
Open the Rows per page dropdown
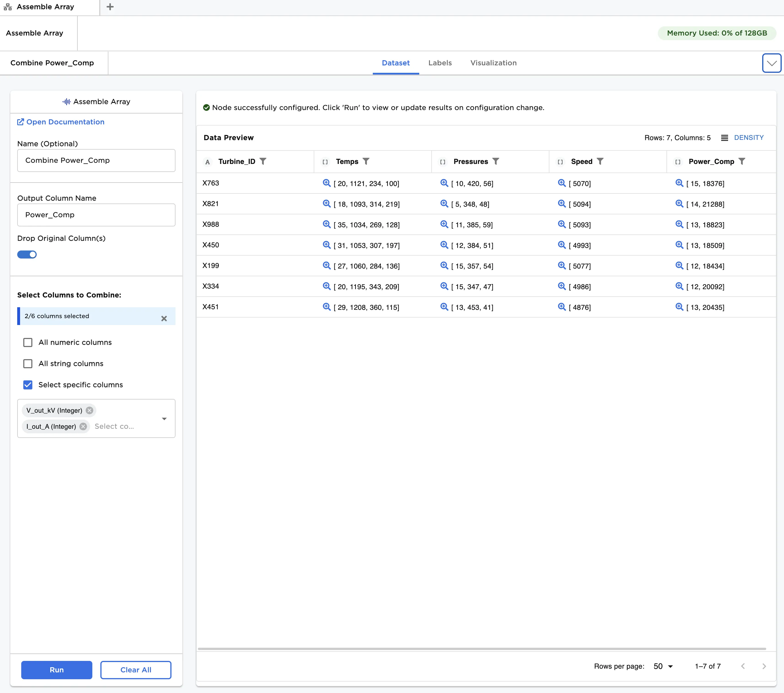(663, 666)
